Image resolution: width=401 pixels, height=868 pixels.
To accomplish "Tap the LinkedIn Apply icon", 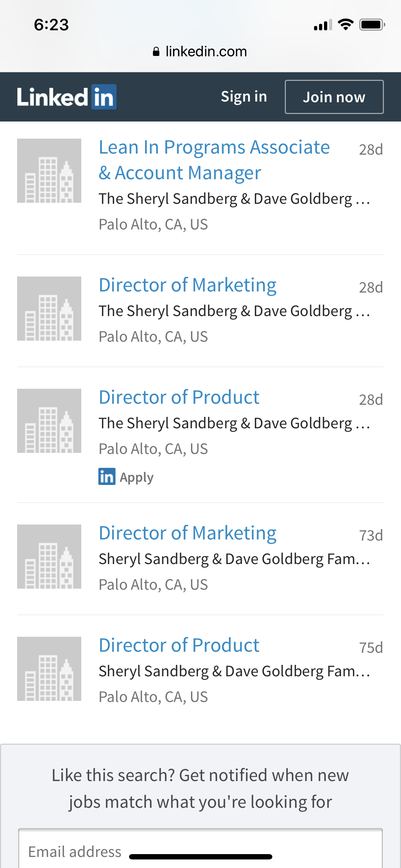I will pyautogui.click(x=107, y=477).
